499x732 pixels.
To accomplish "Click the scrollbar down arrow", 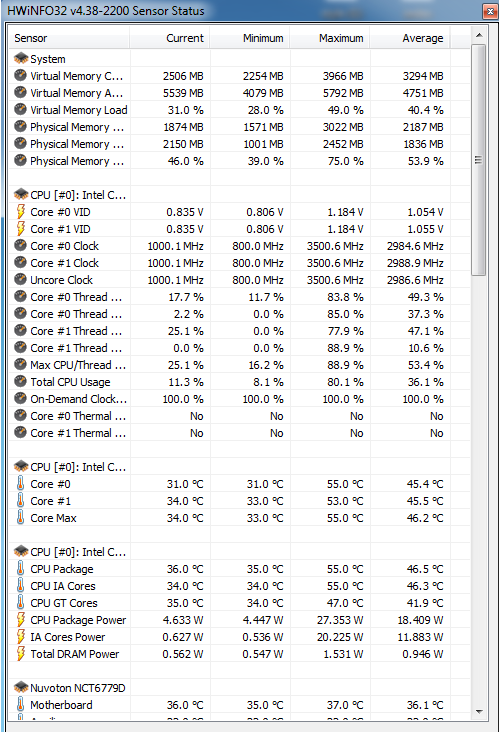I will pyautogui.click(x=478, y=711).
